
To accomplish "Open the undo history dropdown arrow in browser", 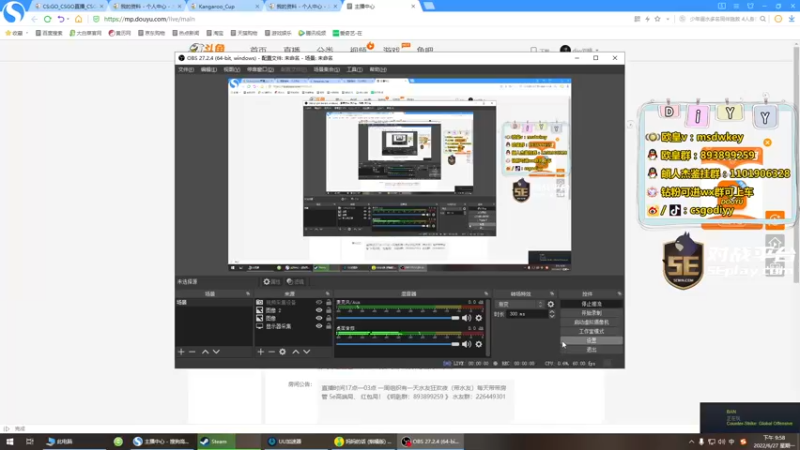I will [x=68, y=19].
